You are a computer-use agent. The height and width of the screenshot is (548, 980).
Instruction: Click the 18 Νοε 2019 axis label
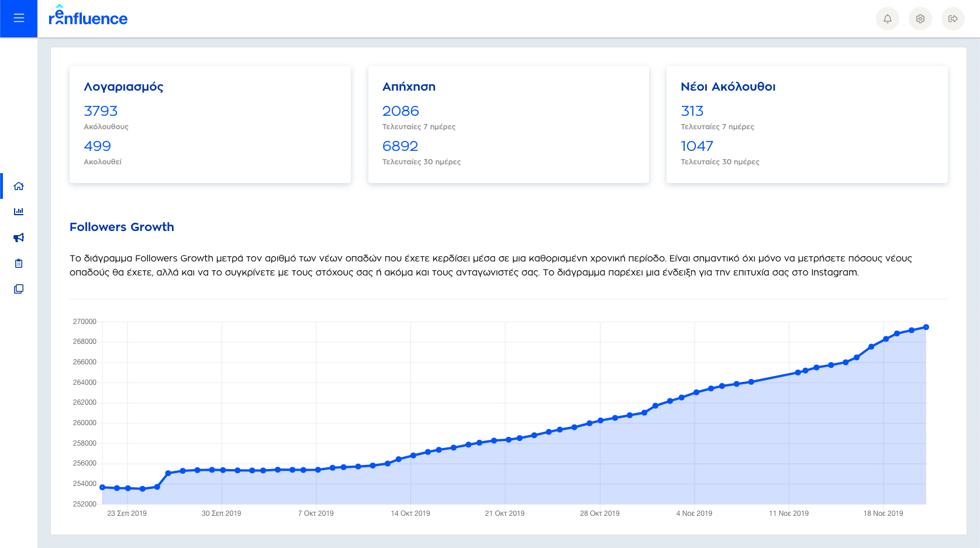tap(883, 513)
